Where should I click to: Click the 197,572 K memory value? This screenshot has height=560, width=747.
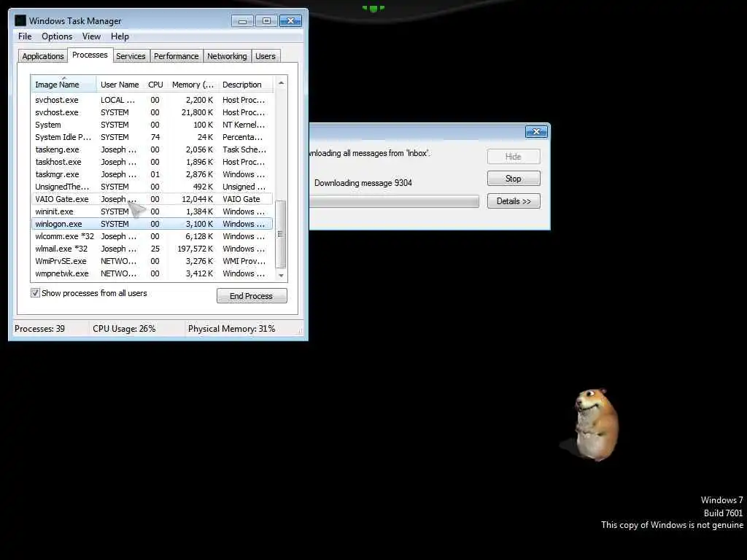[196, 249]
